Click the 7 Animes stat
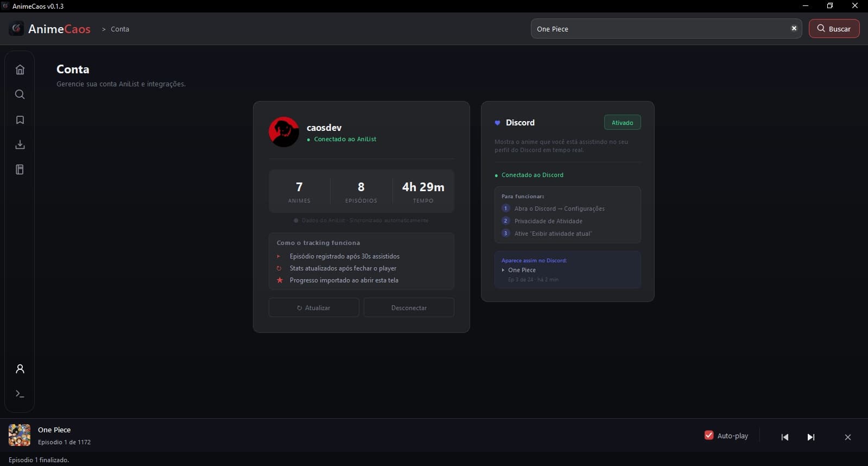This screenshot has width=868, height=466. tap(299, 192)
